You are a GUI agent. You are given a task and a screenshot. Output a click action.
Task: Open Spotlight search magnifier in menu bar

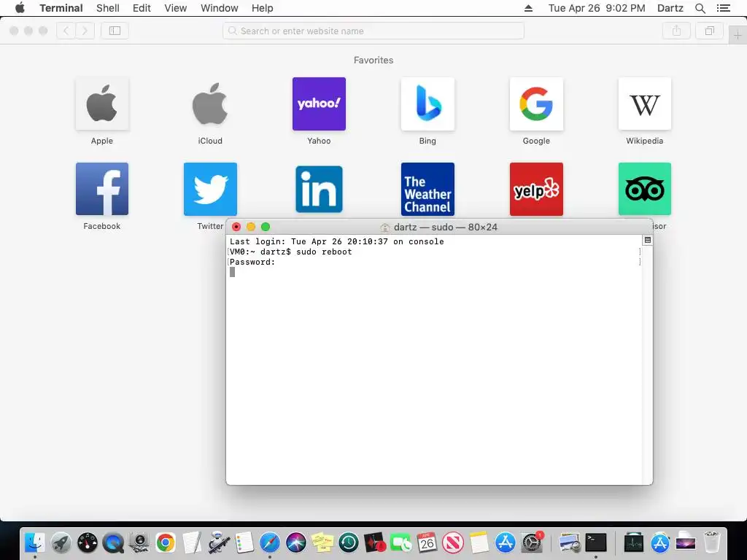(700, 8)
